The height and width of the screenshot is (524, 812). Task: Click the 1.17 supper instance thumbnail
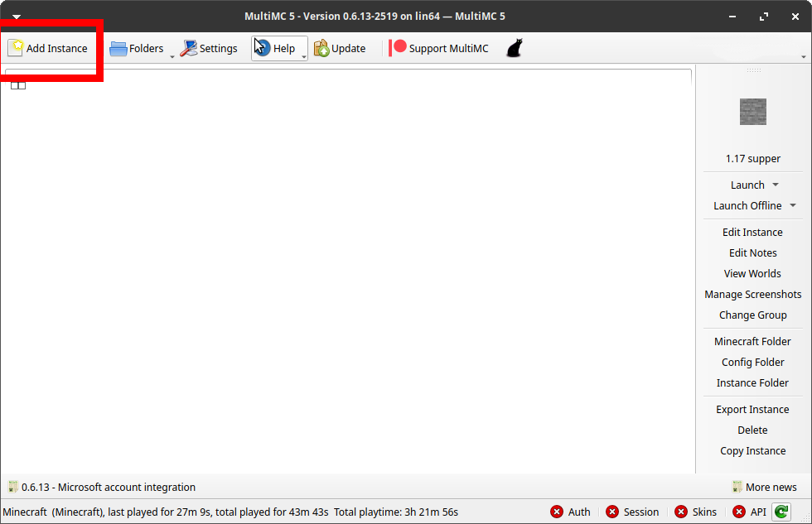tap(752, 112)
